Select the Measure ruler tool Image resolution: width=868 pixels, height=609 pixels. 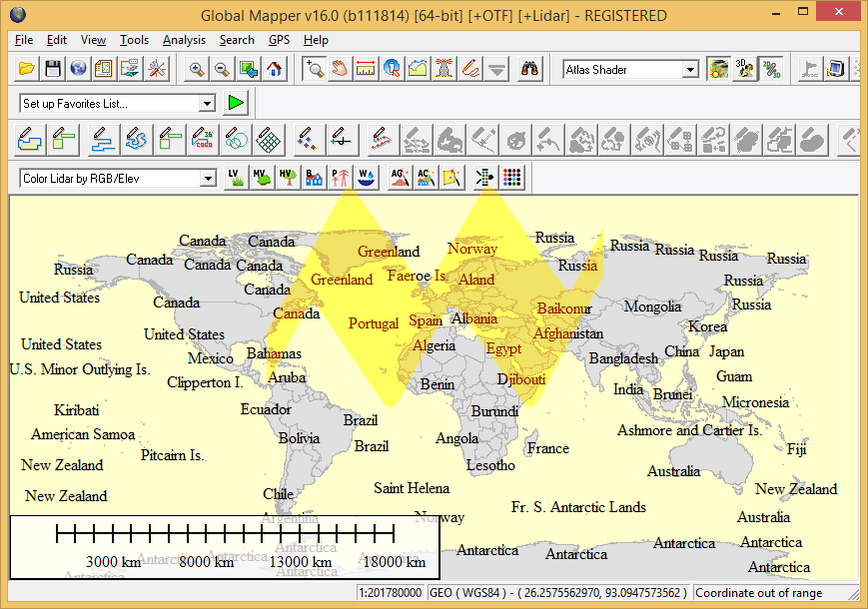pyautogui.click(x=366, y=69)
